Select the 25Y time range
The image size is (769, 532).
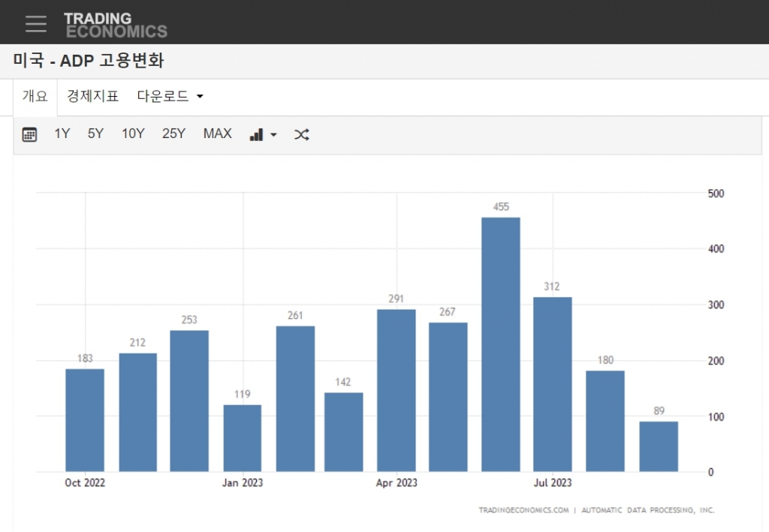point(173,134)
